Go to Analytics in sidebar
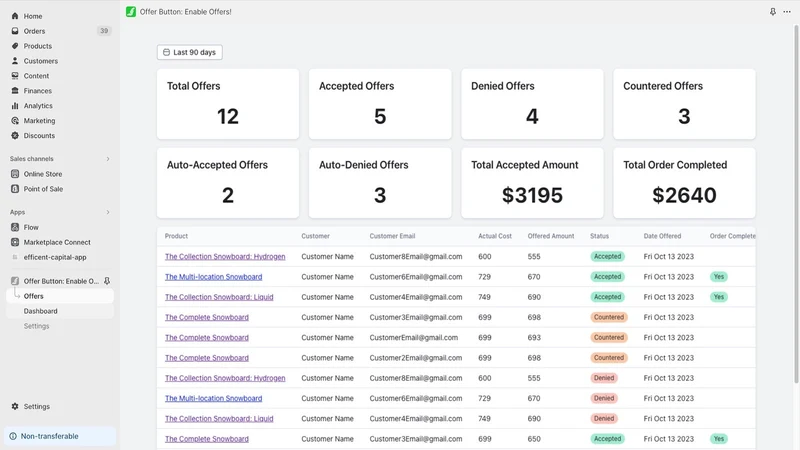Image resolution: width=800 pixels, height=450 pixels. click(x=38, y=106)
